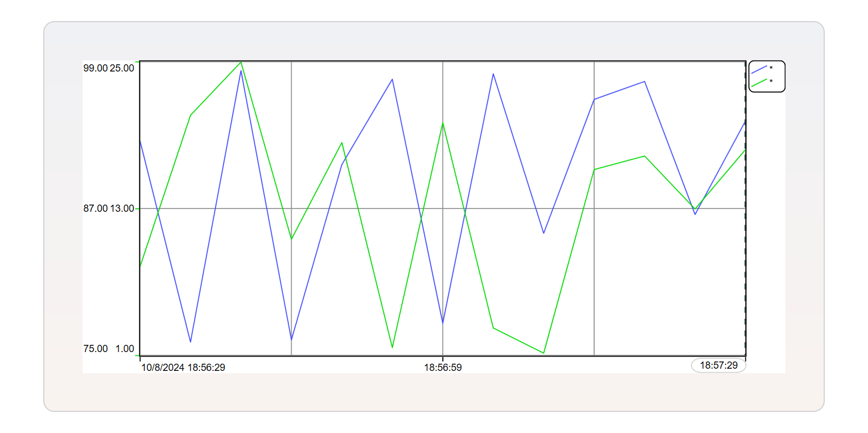The height and width of the screenshot is (433, 868).
Task: Click the green line's start on the left axis
Action: [140, 266]
